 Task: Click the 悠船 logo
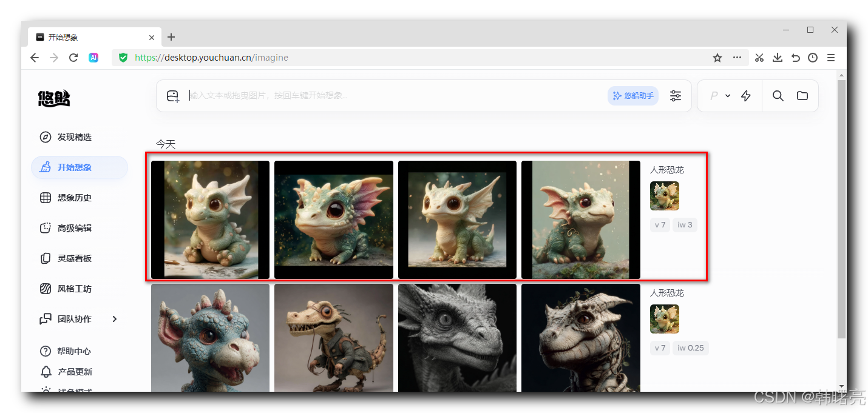[54, 98]
